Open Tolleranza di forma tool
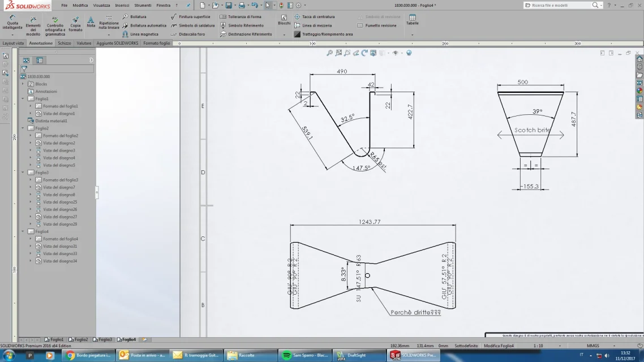 (241, 17)
